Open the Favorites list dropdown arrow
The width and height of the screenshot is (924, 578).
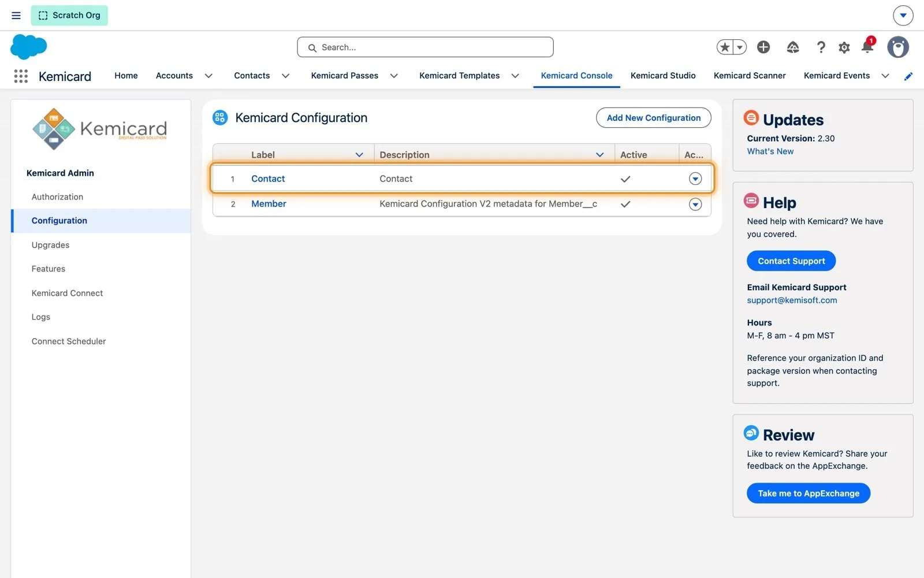point(740,47)
